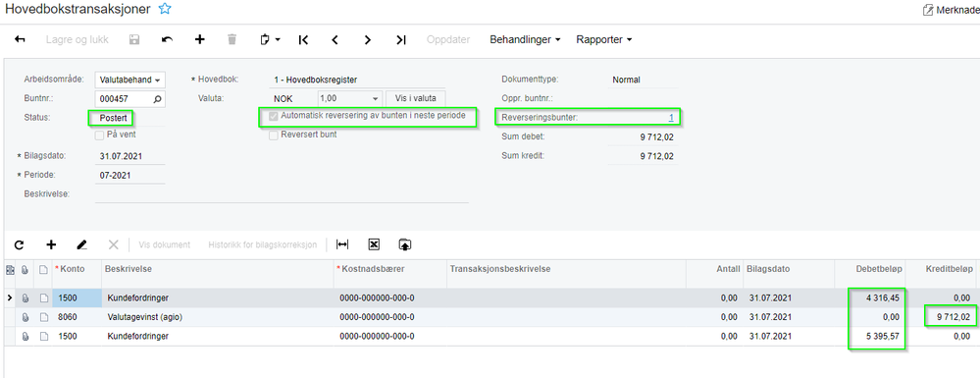This screenshot has height=378, width=980.
Task: Click the Beskrivelse input field
Action: pos(282,194)
